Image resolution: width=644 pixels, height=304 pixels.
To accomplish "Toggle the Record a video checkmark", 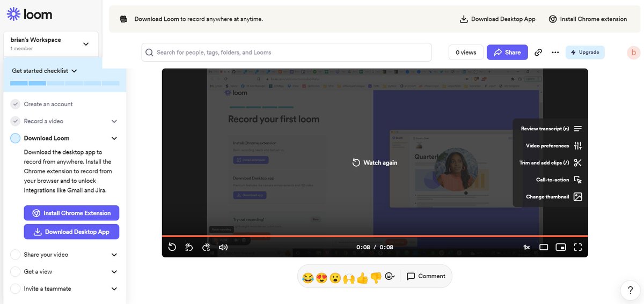I will click(x=16, y=121).
